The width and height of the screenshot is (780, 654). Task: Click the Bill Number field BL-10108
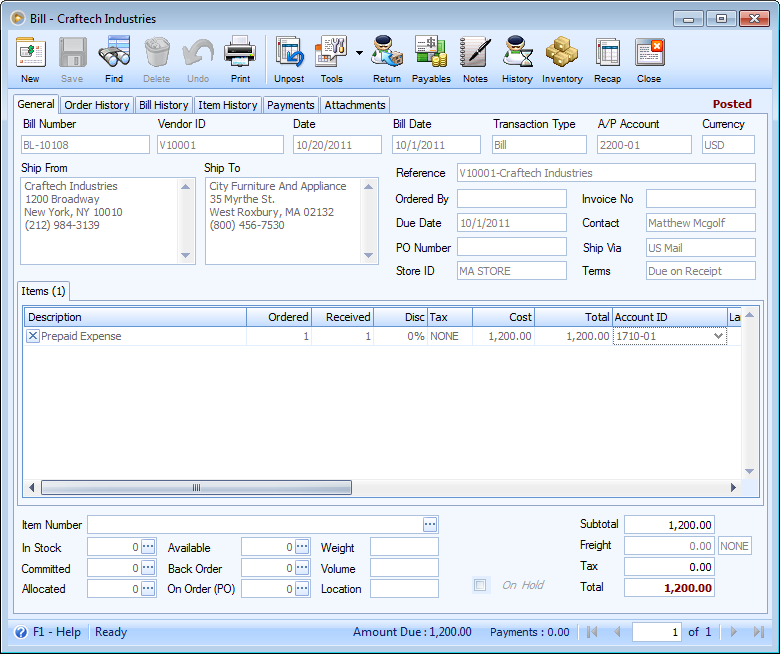point(85,145)
